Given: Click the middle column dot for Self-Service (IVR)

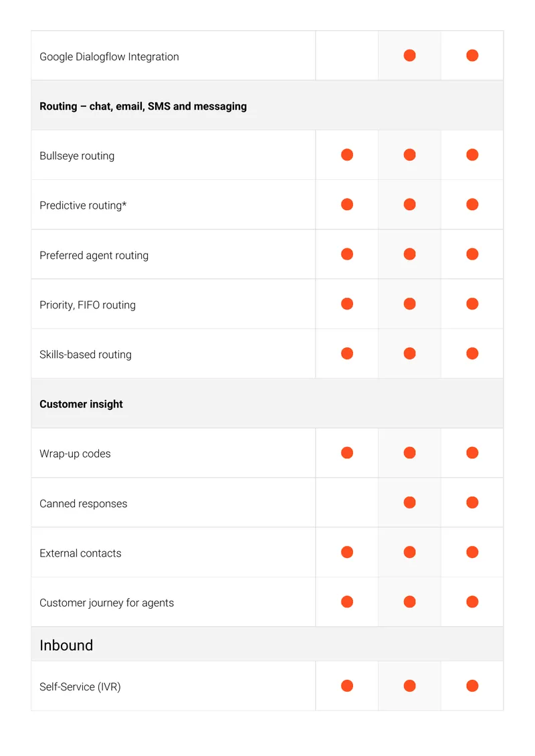Looking at the screenshot, I should pyautogui.click(x=410, y=686).
